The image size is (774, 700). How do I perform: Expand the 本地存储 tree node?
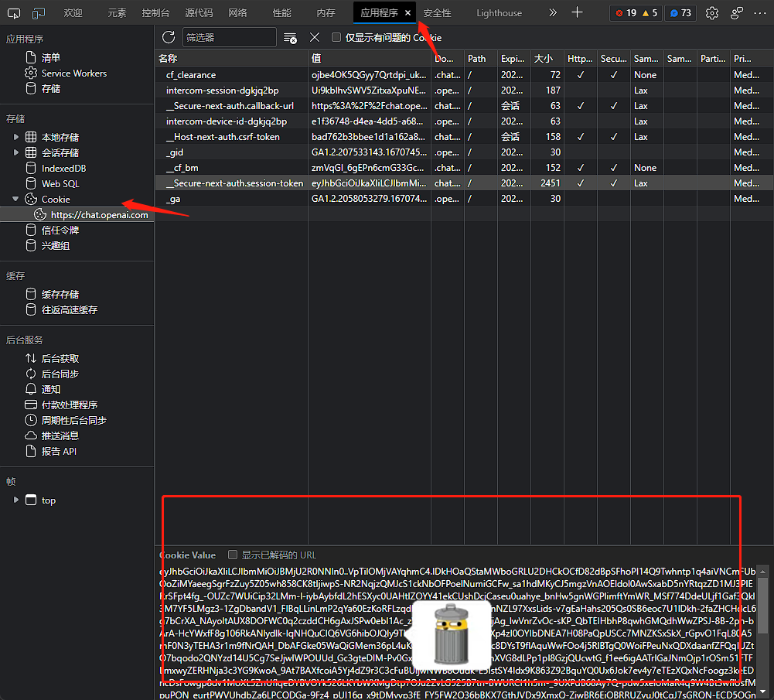(x=16, y=137)
